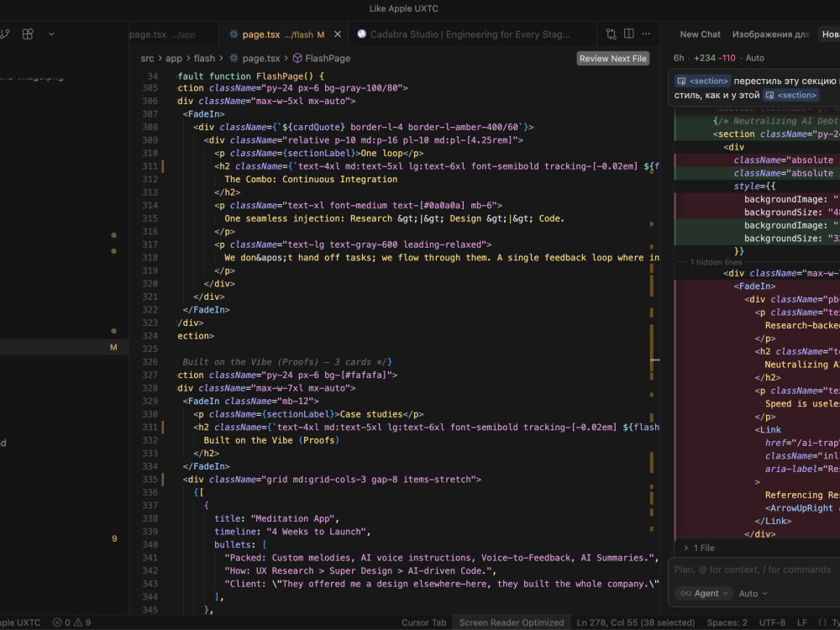This screenshot has height=630, width=840.
Task: Click the FlashPage function declaration sticky line
Action: pos(250,76)
